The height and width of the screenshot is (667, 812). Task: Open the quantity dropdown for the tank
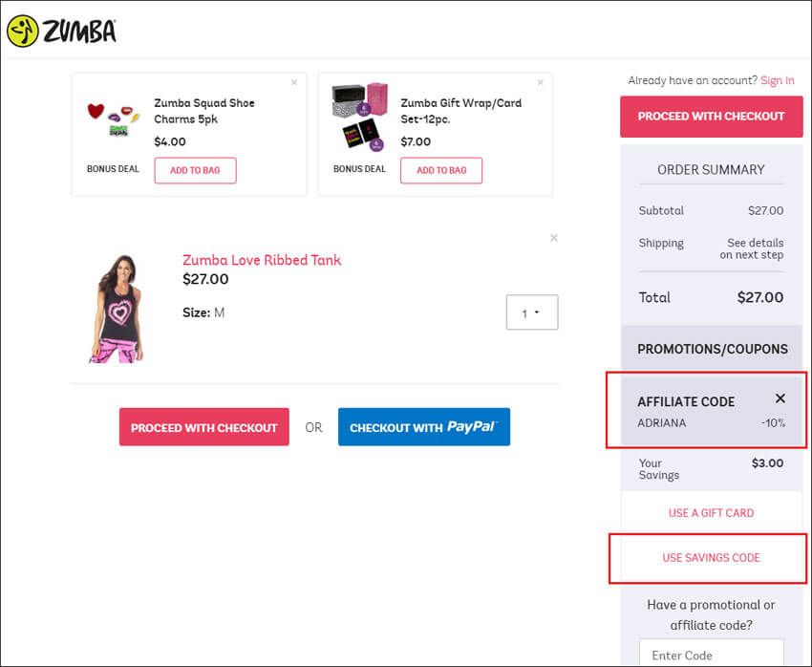tap(532, 312)
